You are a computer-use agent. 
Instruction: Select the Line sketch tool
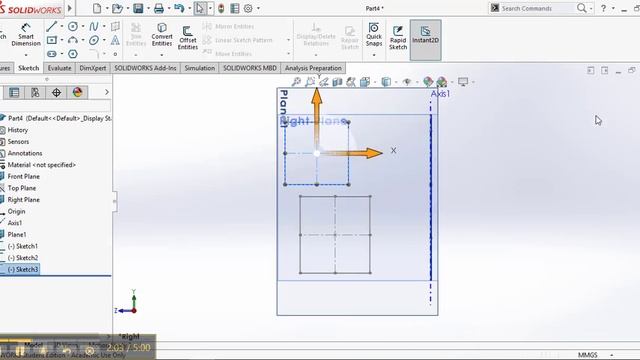(52, 27)
